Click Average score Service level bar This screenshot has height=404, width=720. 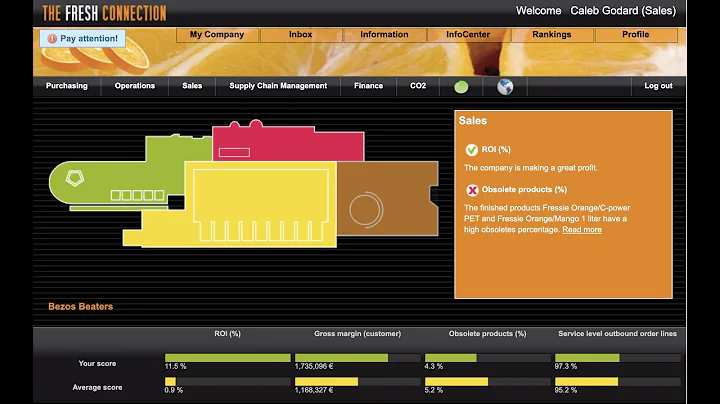[x=586, y=382]
